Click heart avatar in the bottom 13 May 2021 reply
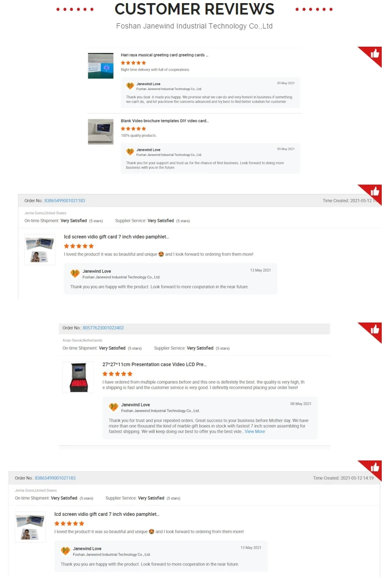Screen dimensions: 389x588 click(66, 551)
